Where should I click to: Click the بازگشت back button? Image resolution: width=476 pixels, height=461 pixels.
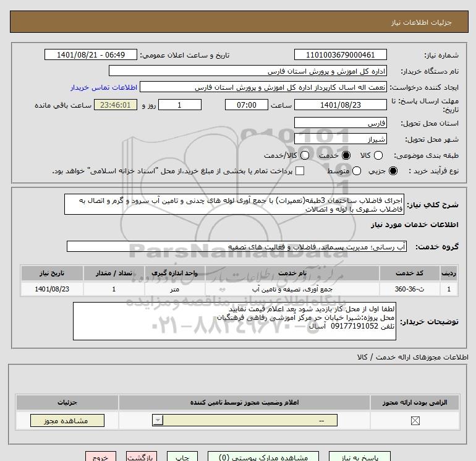142,457
